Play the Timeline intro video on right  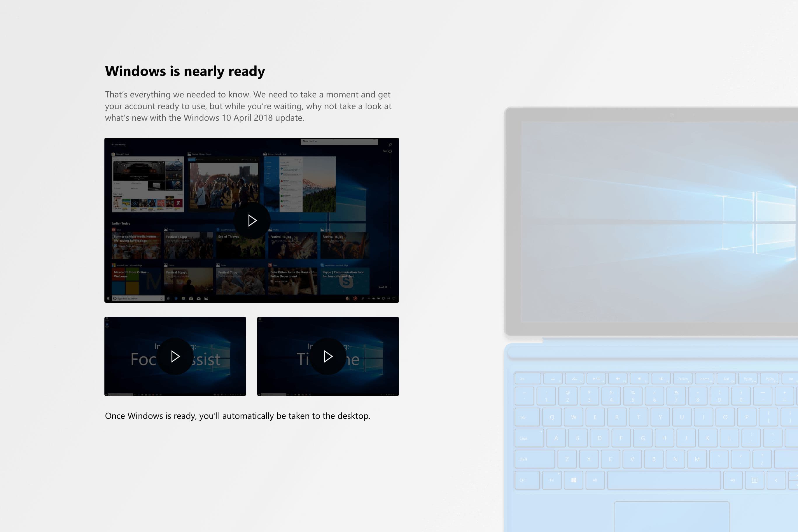pyautogui.click(x=328, y=356)
